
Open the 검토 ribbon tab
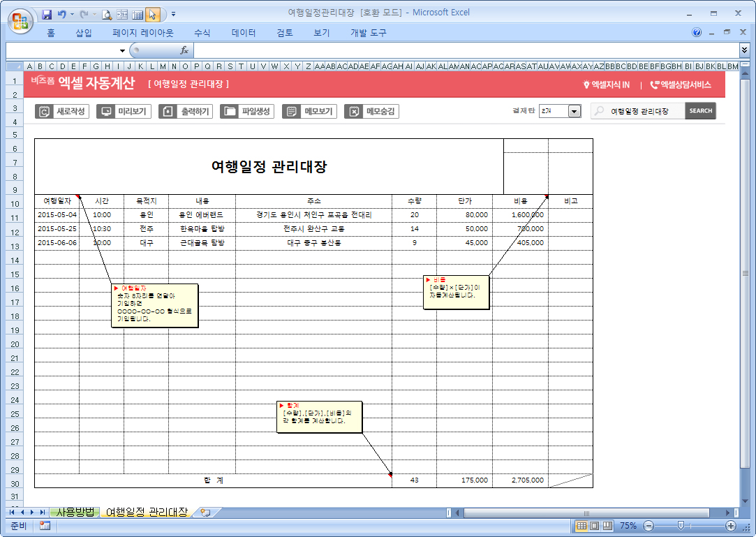pos(285,33)
